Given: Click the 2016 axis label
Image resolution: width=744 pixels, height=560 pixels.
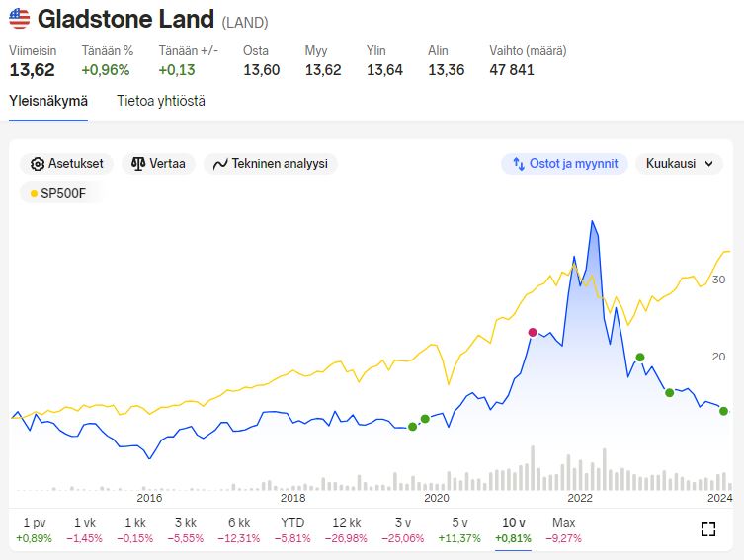Looking at the screenshot, I should pyautogui.click(x=149, y=498).
